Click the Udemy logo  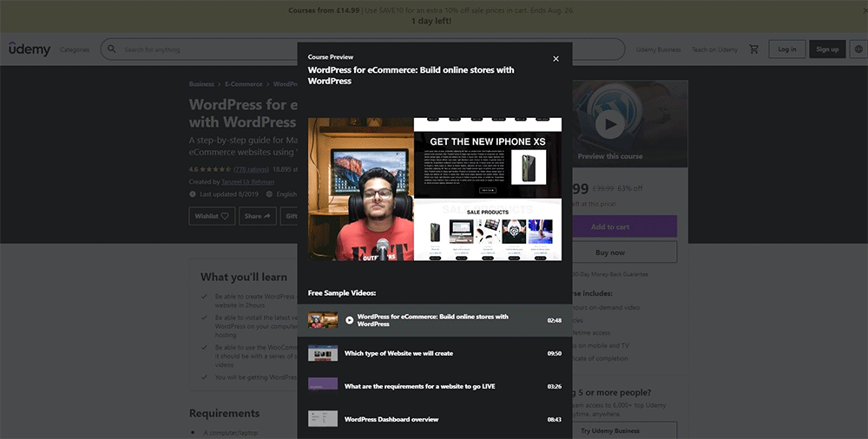click(x=30, y=49)
